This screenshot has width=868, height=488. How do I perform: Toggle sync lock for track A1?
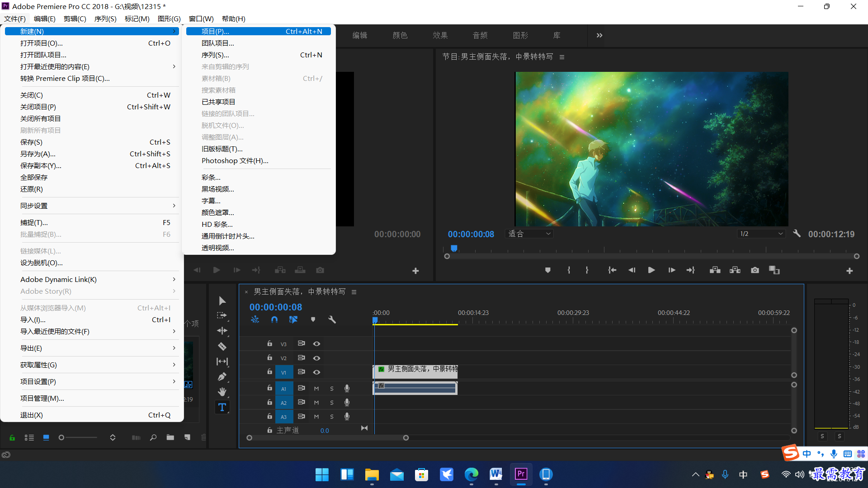point(301,388)
